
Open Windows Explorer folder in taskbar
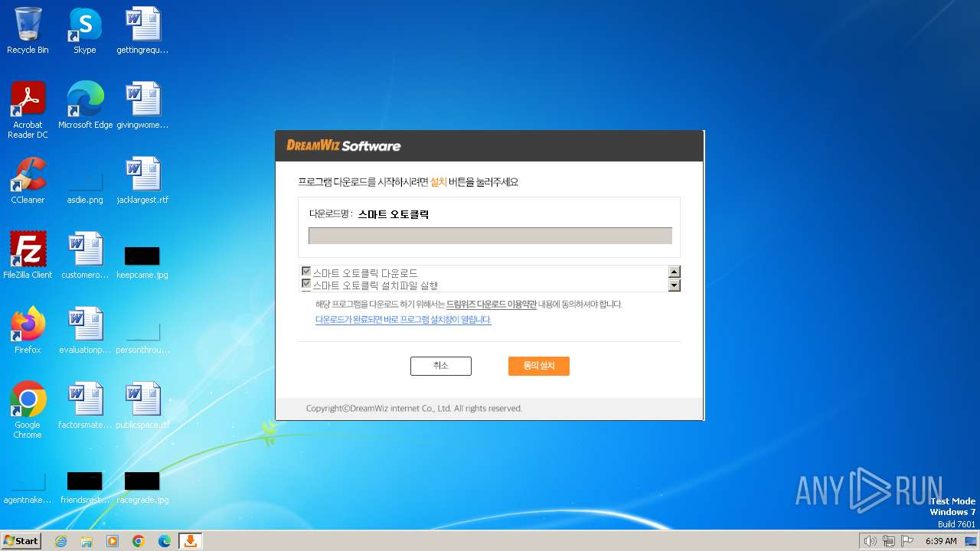87,541
